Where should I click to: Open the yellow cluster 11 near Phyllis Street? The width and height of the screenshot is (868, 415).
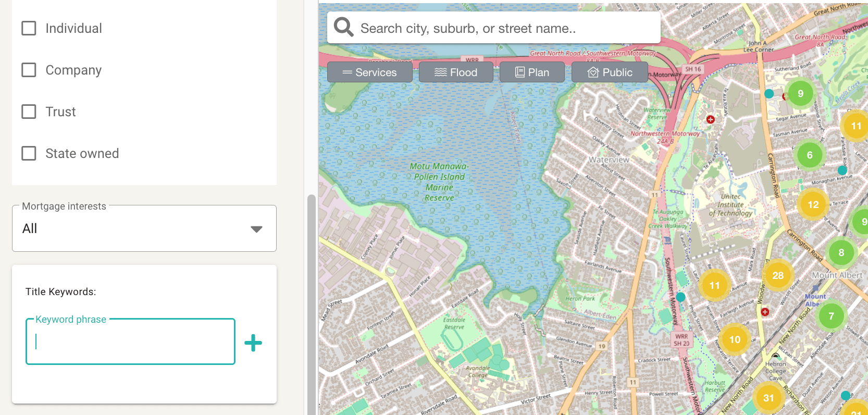tap(714, 285)
